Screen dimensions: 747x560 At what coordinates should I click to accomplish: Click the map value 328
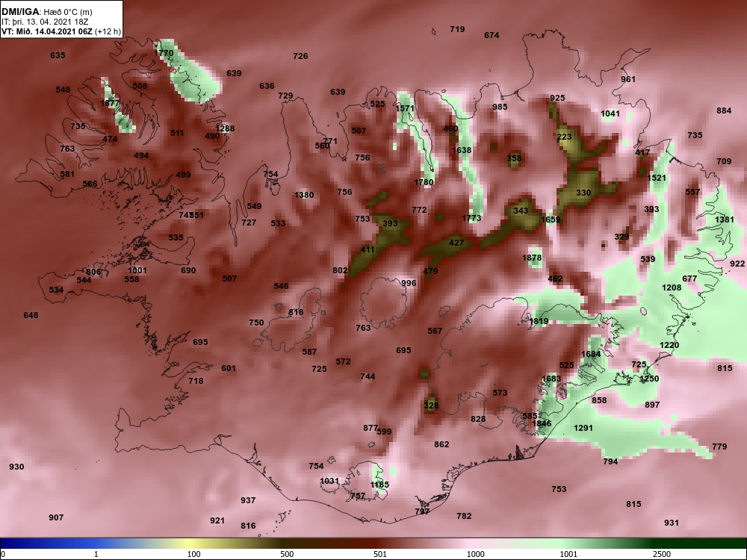(431, 405)
